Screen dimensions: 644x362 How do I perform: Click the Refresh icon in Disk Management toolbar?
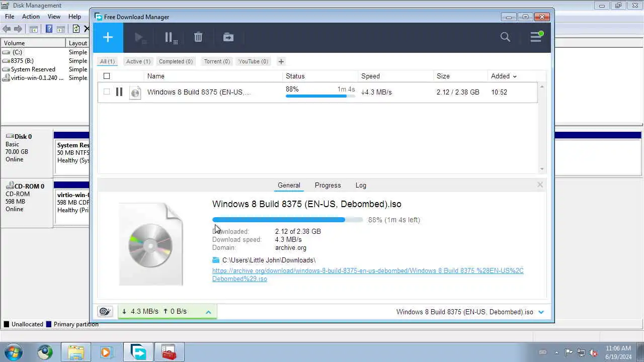tap(76, 29)
